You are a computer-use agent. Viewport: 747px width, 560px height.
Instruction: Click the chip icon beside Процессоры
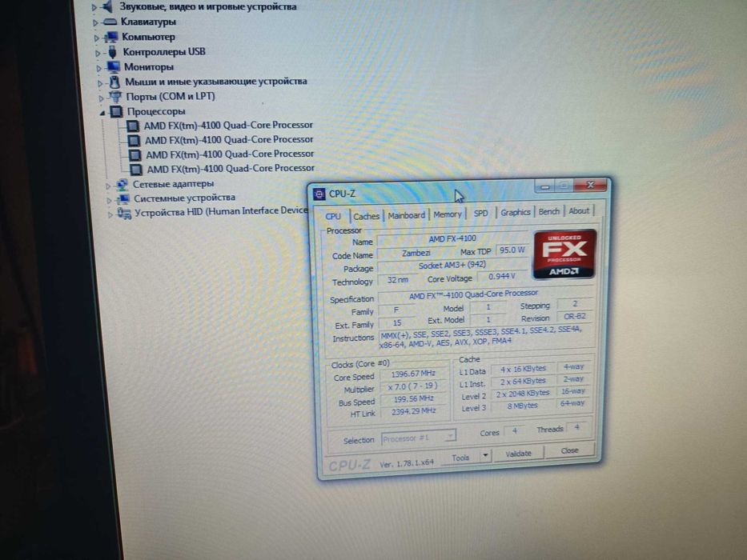pyautogui.click(x=116, y=112)
